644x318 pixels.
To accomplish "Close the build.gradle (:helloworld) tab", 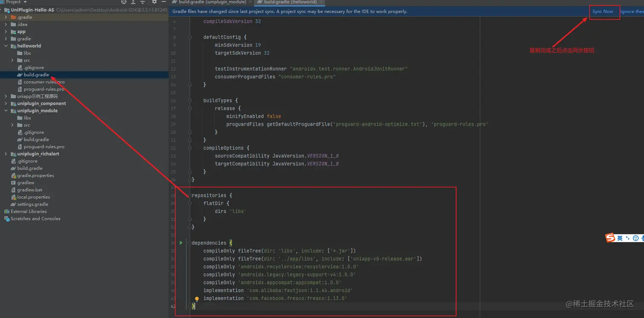I will pyautogui.click(x=321, y=2).
